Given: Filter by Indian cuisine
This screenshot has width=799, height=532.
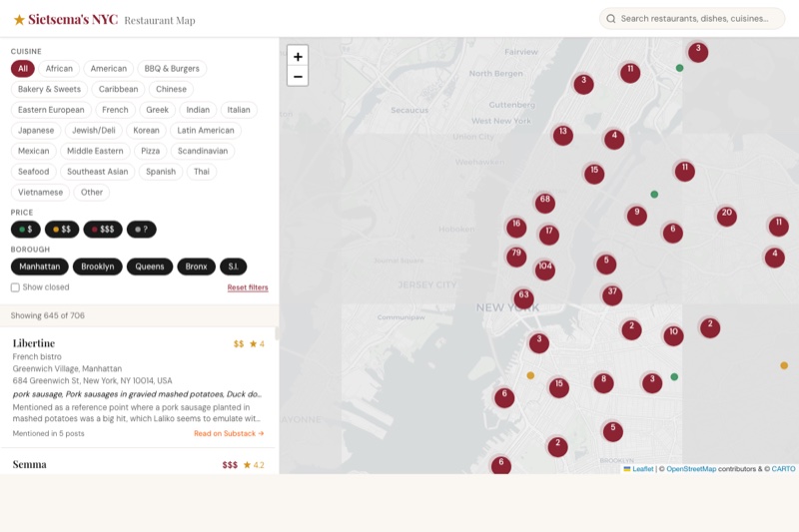Looking at the screenshot, I should (198, 110).
